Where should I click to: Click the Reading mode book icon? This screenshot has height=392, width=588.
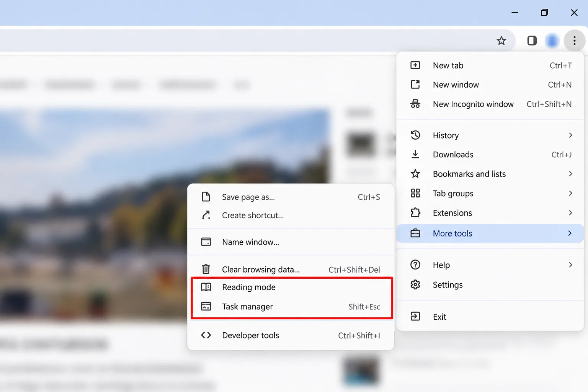206,287
